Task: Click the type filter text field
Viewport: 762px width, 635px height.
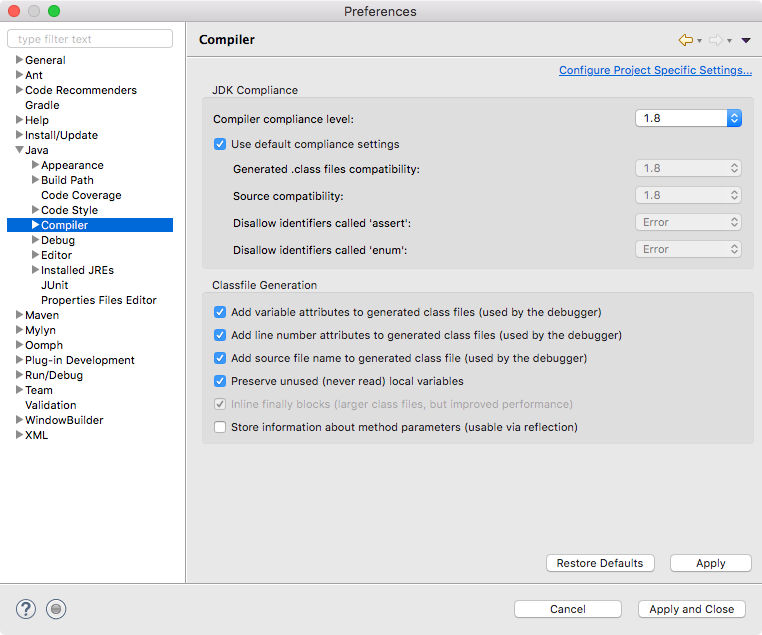Action: click(x=90, y=39)
